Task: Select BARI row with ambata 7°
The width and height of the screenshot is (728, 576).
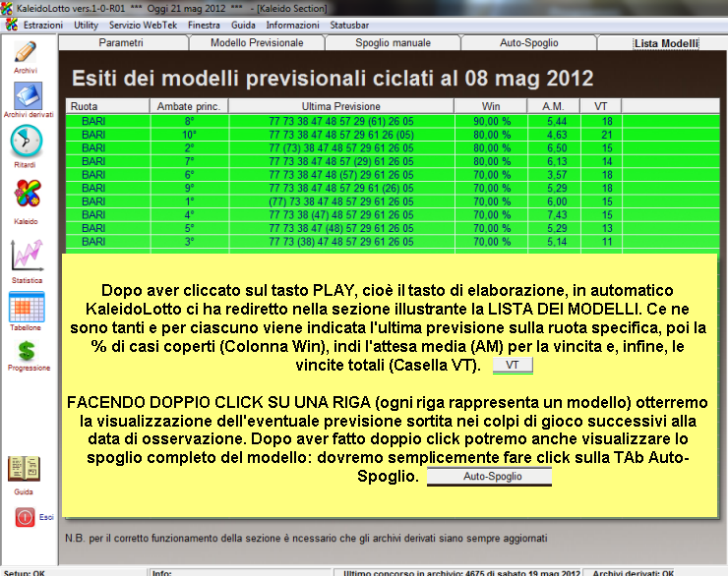Action: (x=393, y=161)
